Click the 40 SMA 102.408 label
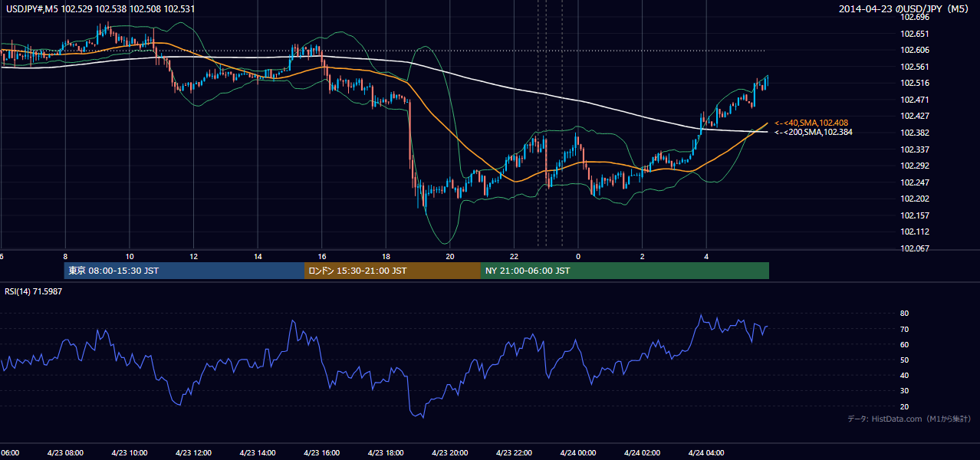 811,123
